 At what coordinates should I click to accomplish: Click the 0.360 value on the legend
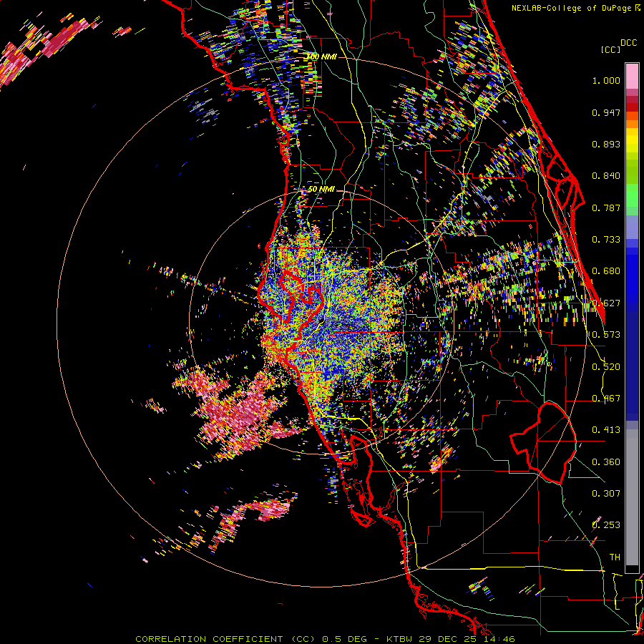tap(606, 462)
